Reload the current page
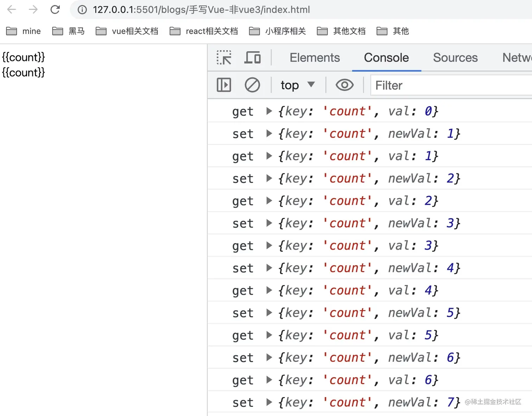Screen dimensions: 532x416 pos(55,10)
